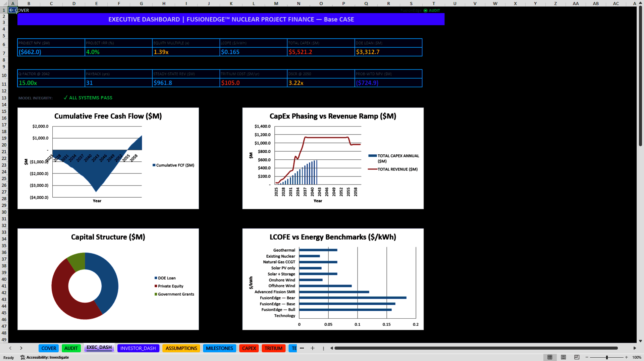Click the executive dashboard title banner
644x361 pixels.
tap(231, 19)
